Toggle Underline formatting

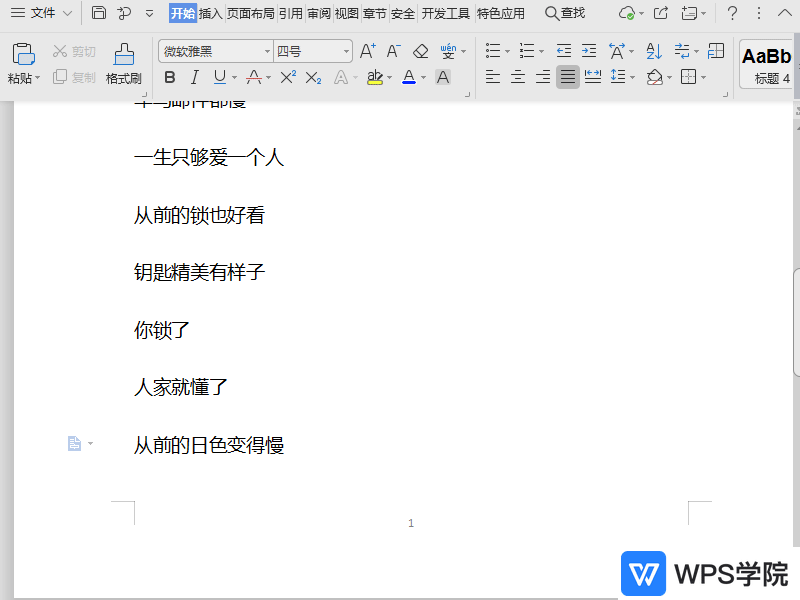pyautogui.click(x=220, y=78)
